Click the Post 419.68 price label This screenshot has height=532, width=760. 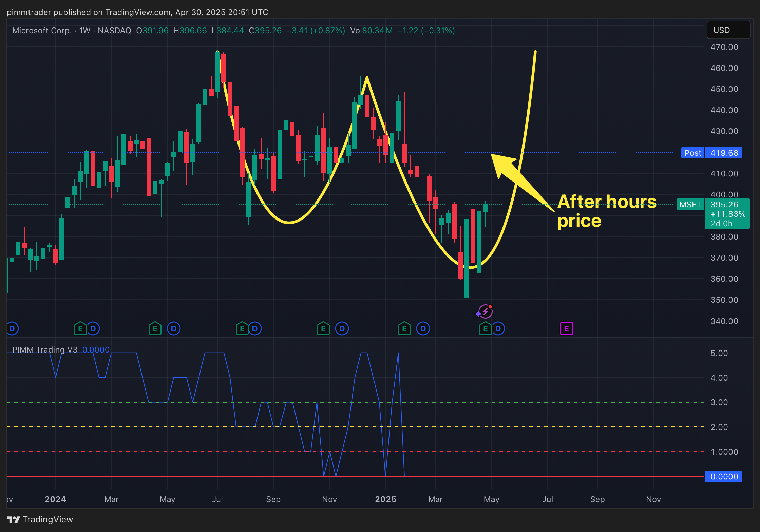click(711, 153)
